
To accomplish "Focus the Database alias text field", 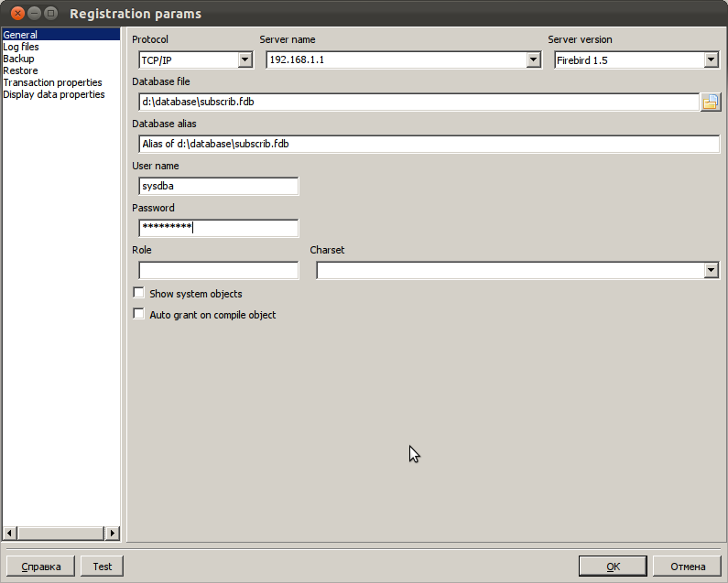I will 429,144.
